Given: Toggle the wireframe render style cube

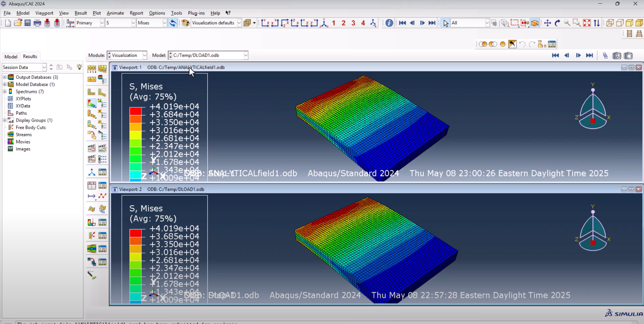Looking at the screenshot, I should tap(610, 23).
